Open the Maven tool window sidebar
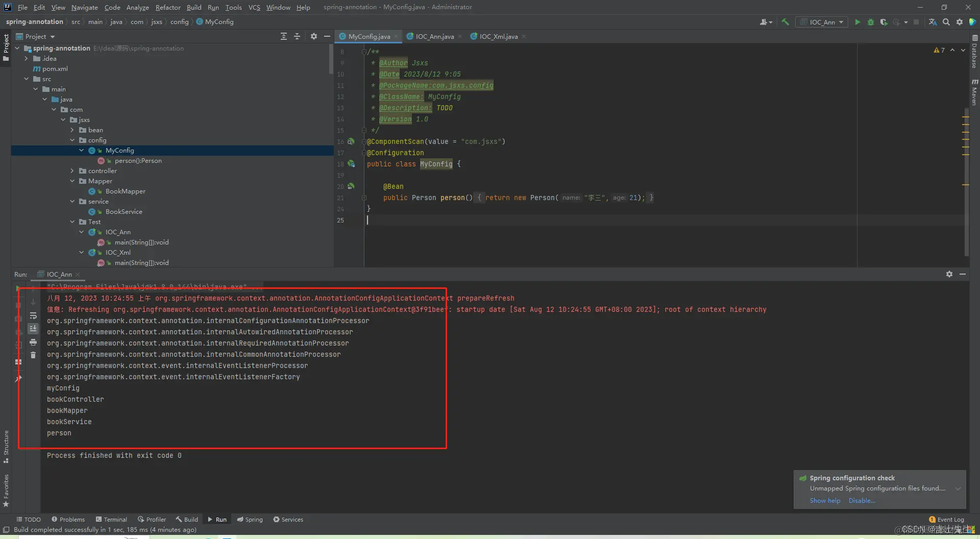980x539 pixels. tap(974, 92)
